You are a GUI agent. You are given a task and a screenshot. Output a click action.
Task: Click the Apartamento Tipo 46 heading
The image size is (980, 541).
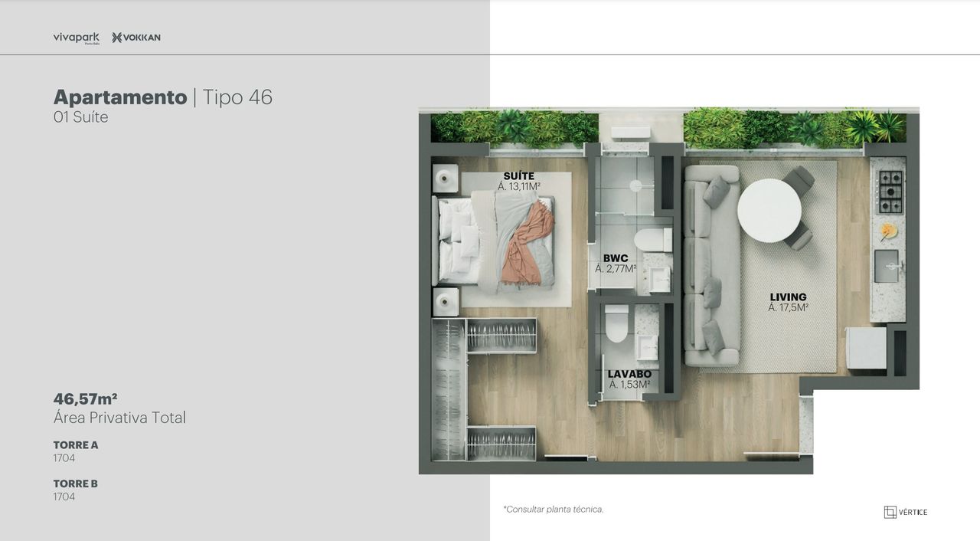click(162, 97)
